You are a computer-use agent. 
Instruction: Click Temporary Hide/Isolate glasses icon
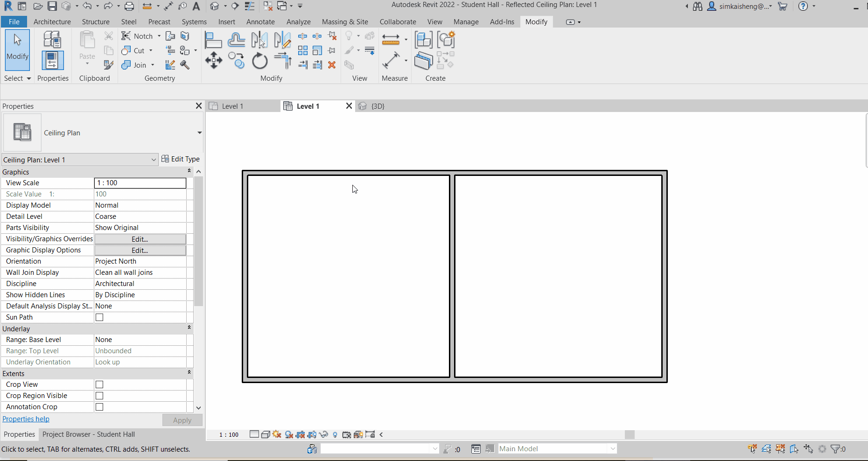click(x=323, y=434)
